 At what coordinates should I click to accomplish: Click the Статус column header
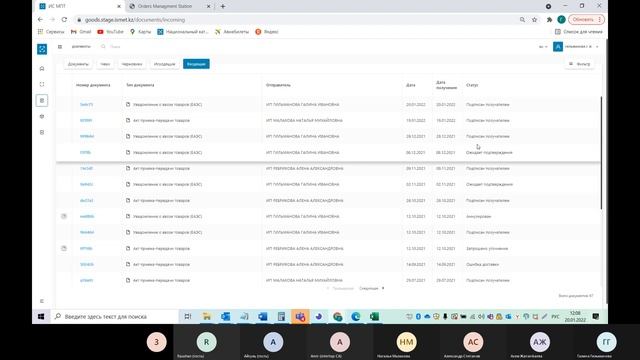472,85
